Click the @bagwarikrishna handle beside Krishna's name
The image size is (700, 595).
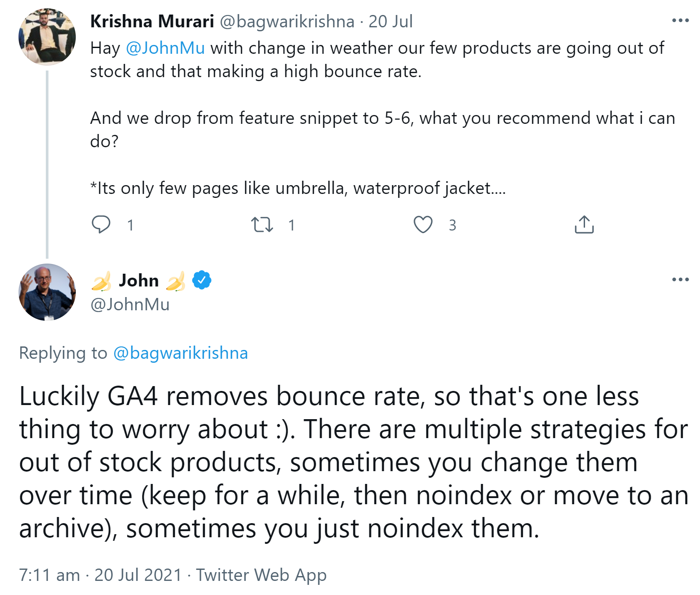point(287,21)
